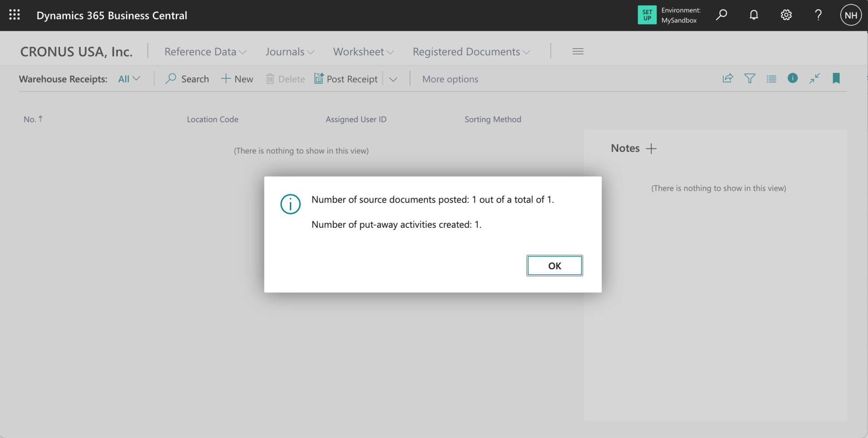Open the Tell Me search magnifier
Image resolution: width=868 pixels, height=438 pixels.
coord(721,15)
